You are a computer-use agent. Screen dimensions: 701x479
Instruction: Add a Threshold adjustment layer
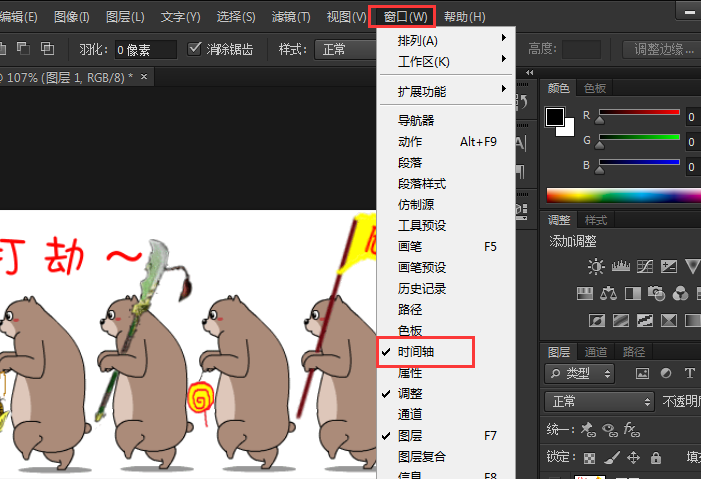(645, 320)
